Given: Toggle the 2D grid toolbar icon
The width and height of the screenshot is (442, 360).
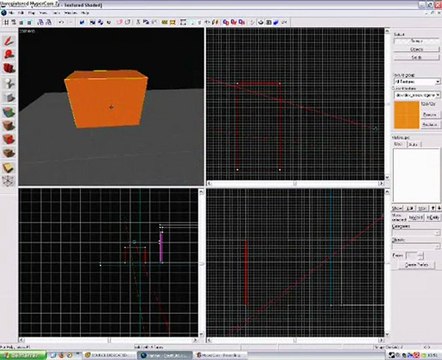Looking at the screenshot, I should (6, 22).
